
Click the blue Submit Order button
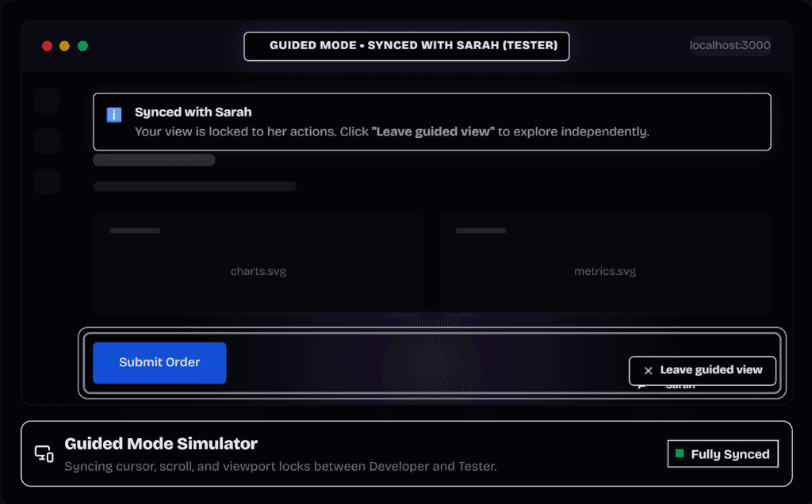(x=159, y=363)
